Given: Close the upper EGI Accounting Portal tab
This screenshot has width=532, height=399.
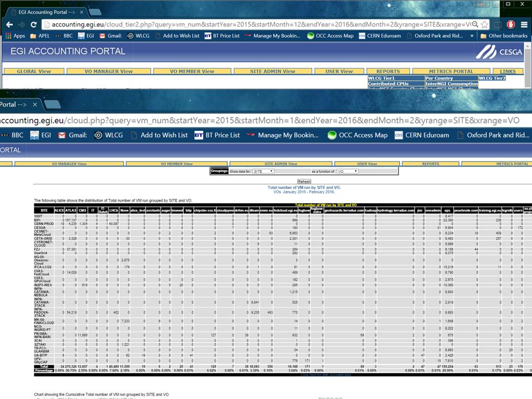Looking at the screenshot, I should 81,12.
